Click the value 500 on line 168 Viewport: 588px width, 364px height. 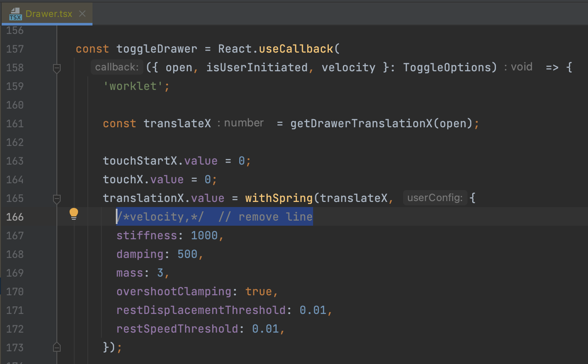coord(188,254)
